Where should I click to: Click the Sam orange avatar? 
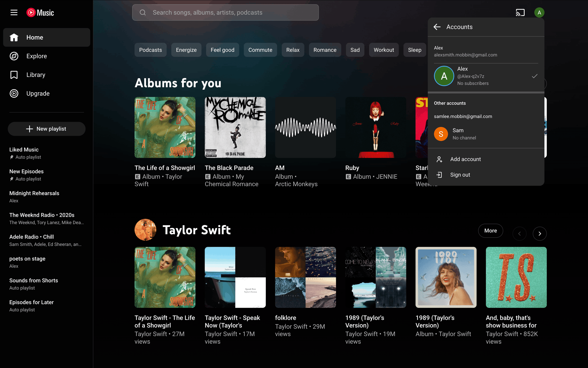441,134
